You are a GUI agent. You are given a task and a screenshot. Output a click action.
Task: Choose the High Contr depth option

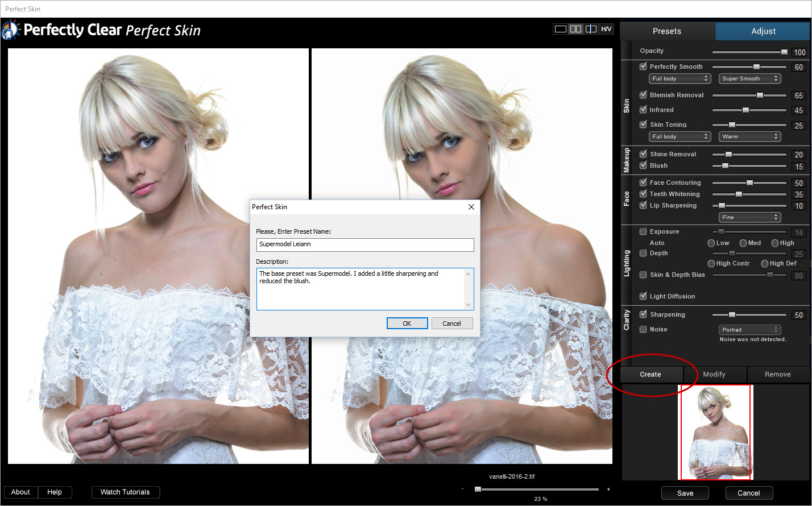pyautogui.click(x=711, y=263)
